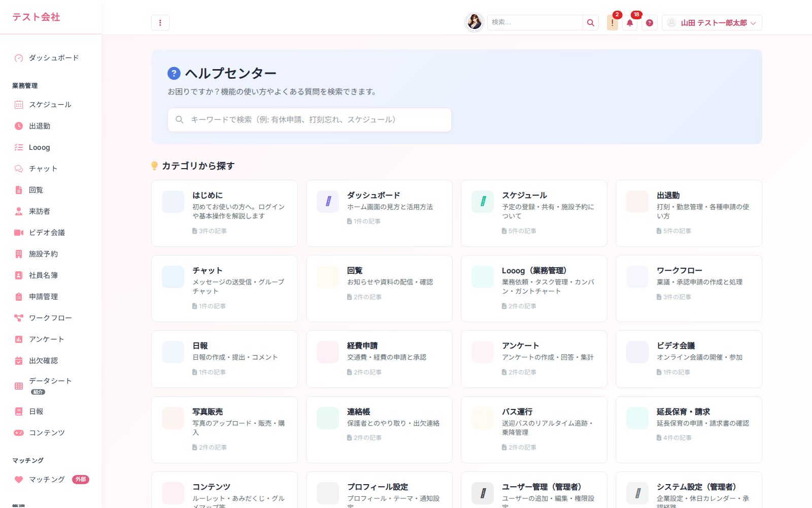The height and width of the screenshot is (508, 812).
Task: Click the アンケート chart icon in the sidebar
Action: coord(19,339)
